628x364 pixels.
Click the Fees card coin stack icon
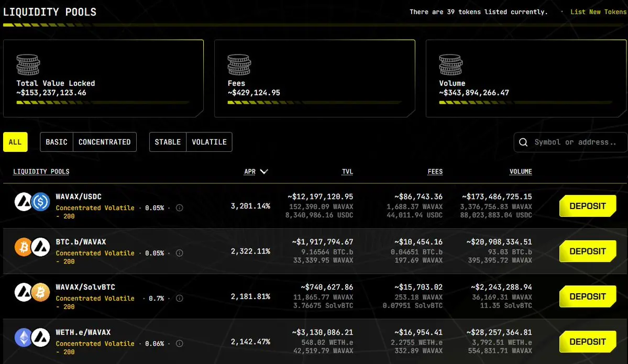tap(239, 65)
